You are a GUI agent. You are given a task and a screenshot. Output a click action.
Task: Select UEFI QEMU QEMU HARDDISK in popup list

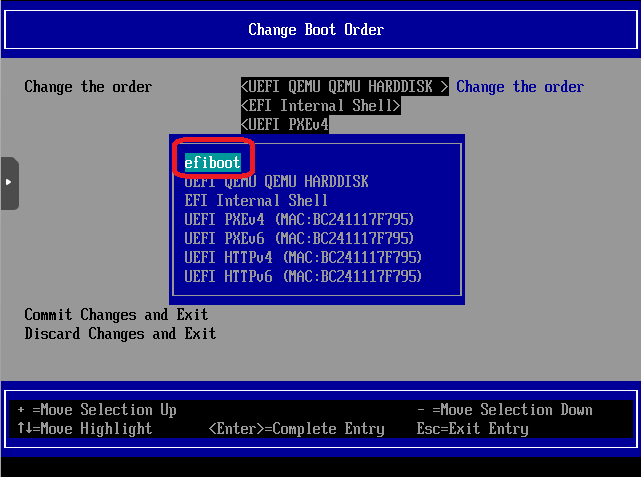[x=276, y=181]
